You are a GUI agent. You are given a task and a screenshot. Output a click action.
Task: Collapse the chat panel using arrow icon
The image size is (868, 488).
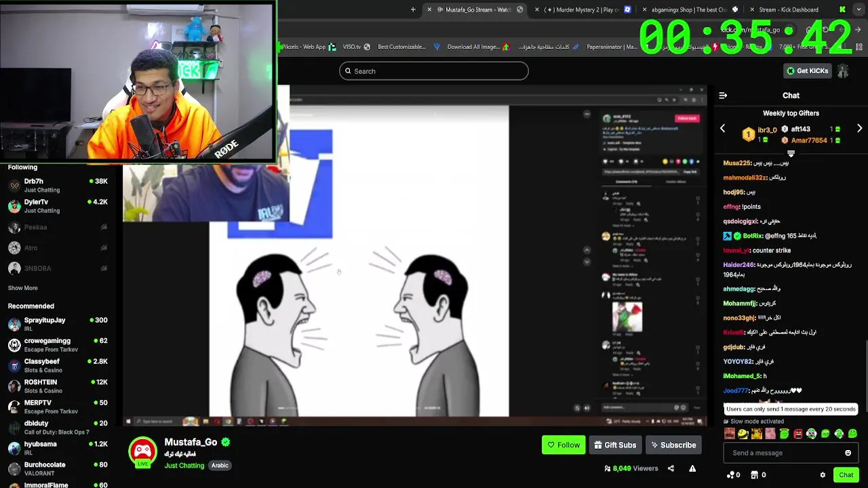723,96
